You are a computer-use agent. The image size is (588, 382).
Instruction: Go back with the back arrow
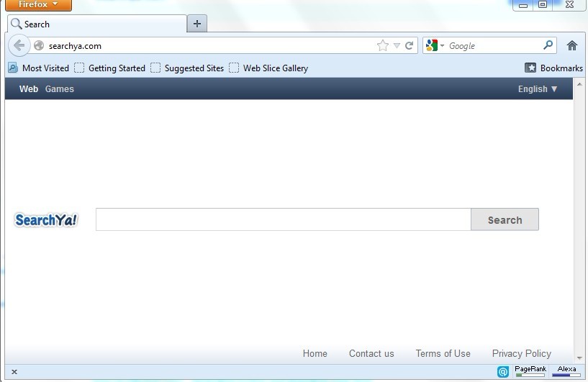(19, 46)
